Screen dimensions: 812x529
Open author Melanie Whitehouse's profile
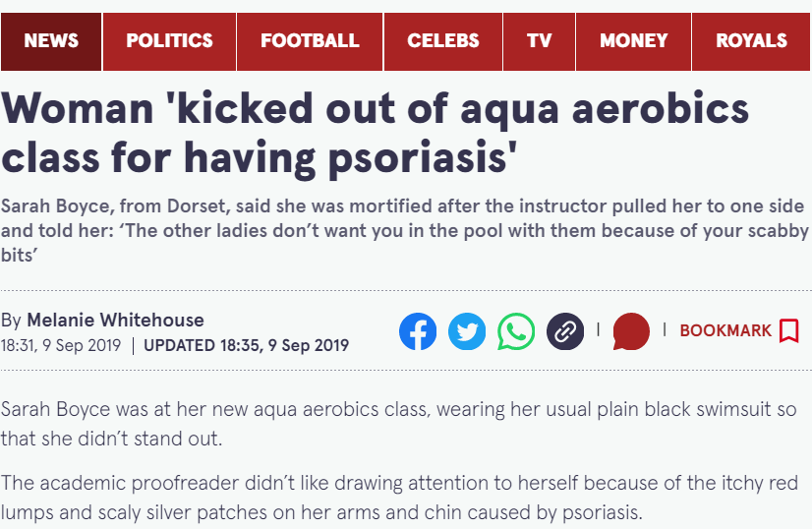point(115,321)
